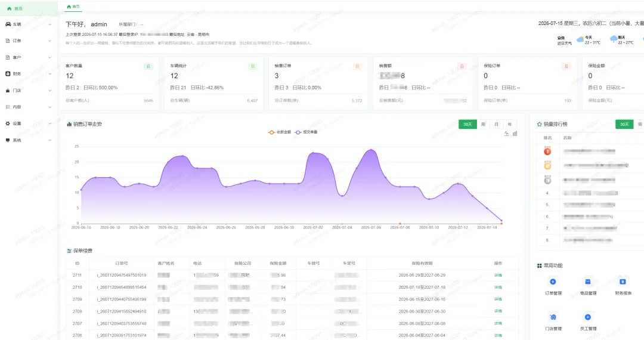Open the 门店管理 shortcut icon

[553, 317]
